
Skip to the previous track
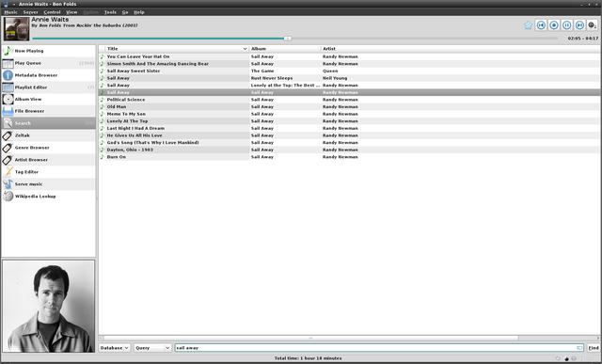pos(541,25)
